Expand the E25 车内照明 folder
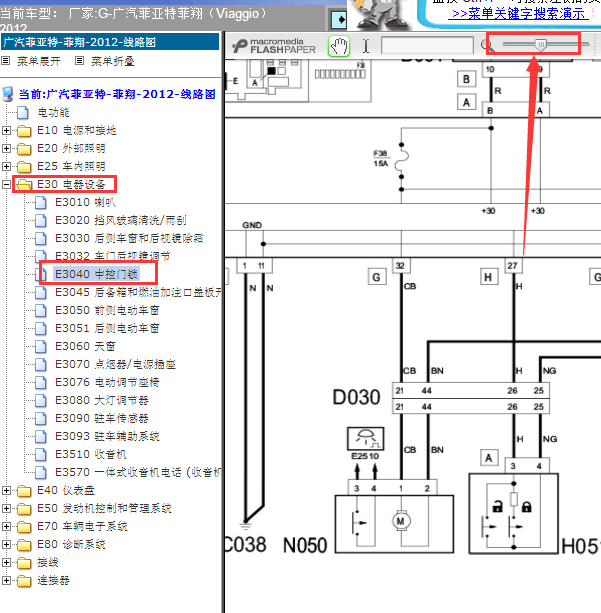The image size is (601, 613). point(6,166)
